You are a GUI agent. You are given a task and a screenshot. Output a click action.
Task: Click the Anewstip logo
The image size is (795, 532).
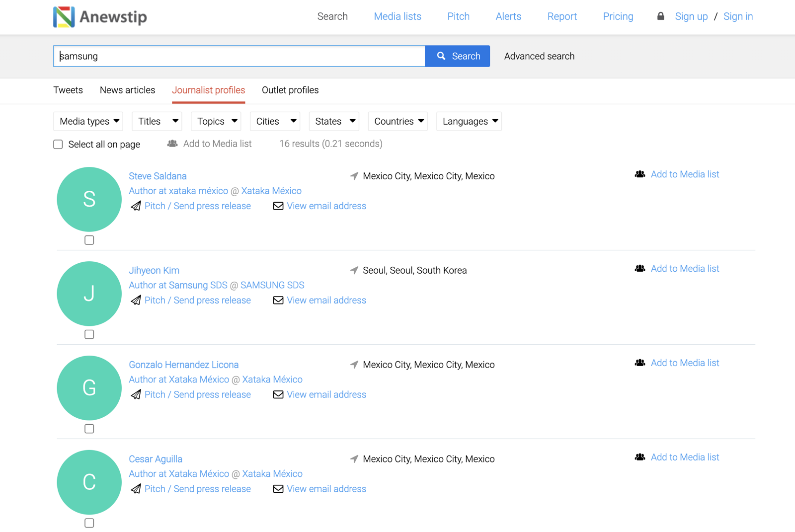point(99,16)
